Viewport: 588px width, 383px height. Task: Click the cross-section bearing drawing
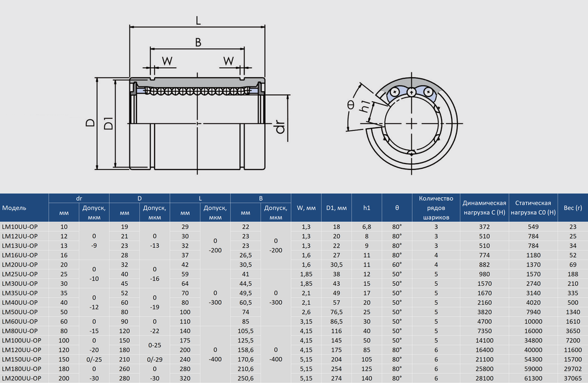tap(405, 124)
